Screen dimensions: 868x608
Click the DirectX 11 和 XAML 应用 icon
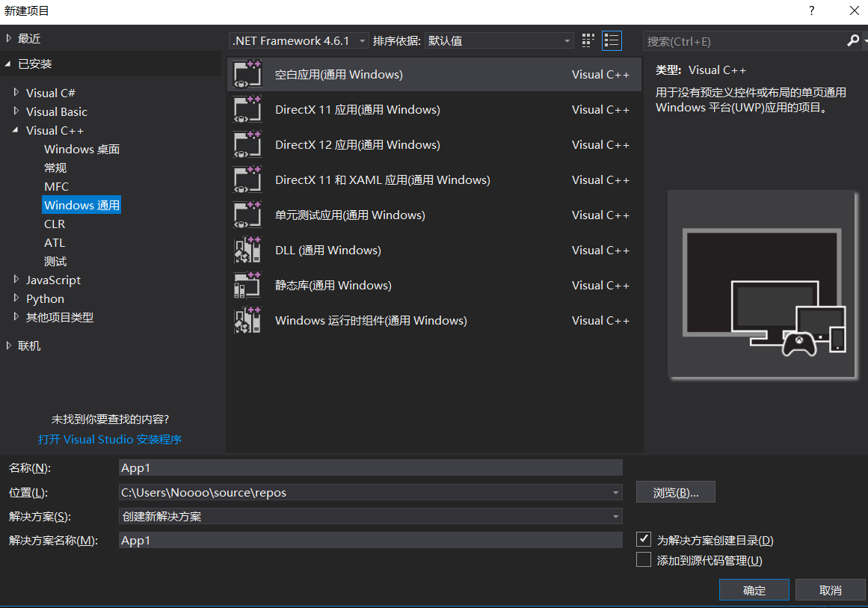(247, 180)
